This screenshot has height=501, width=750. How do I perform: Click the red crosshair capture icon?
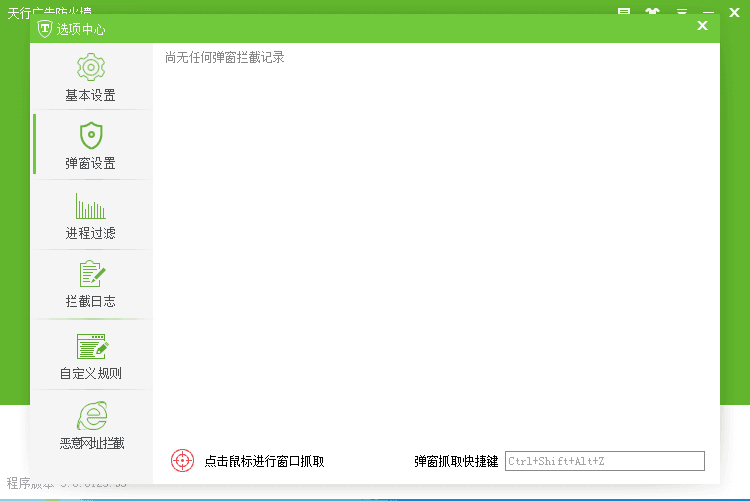pos(182,460)
